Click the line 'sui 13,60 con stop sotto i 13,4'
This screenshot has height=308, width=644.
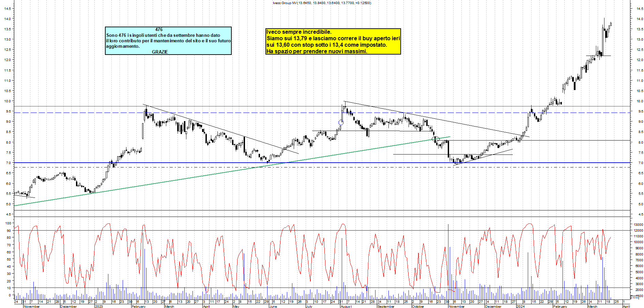pyautogui.click(x=327, y=45)
